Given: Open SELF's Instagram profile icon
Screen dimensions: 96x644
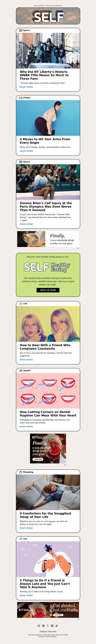Looking at the screenshot, I should click(x=39, y=626).
